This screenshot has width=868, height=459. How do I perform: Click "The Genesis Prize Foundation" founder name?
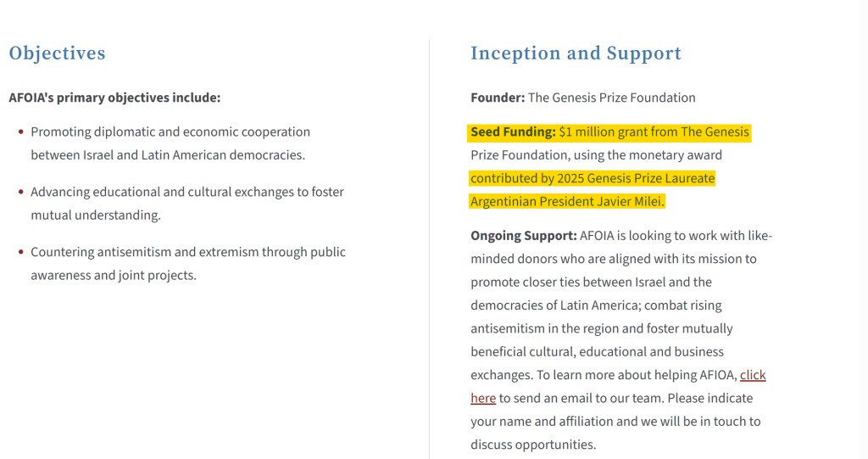[x=611, y=98]
